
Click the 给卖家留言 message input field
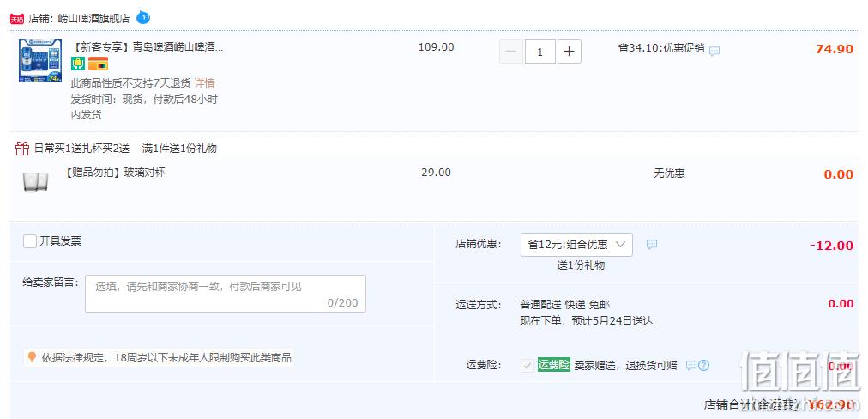click(226, 294)
